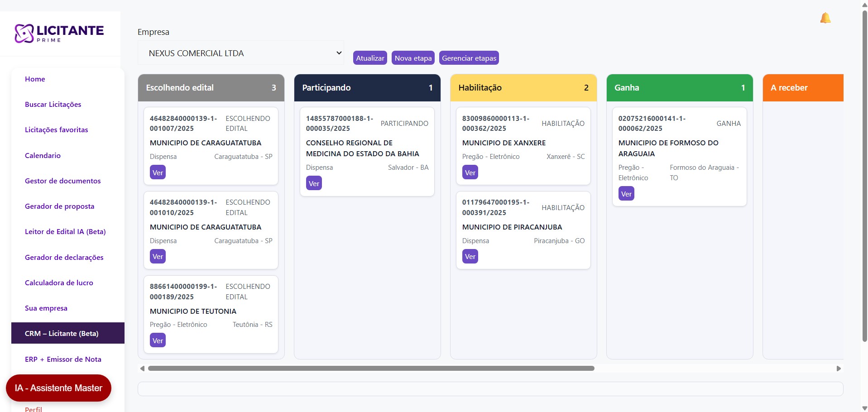Click the A receber column header

(x=802, y=88)
